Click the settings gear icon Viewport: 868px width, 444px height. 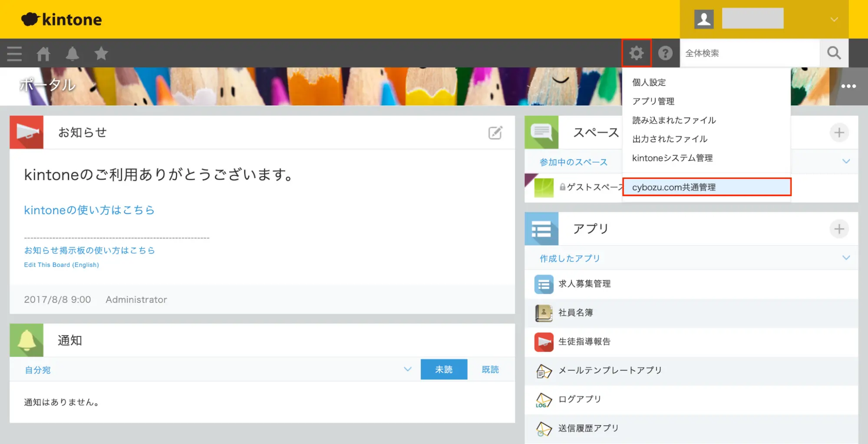(637, 53)
